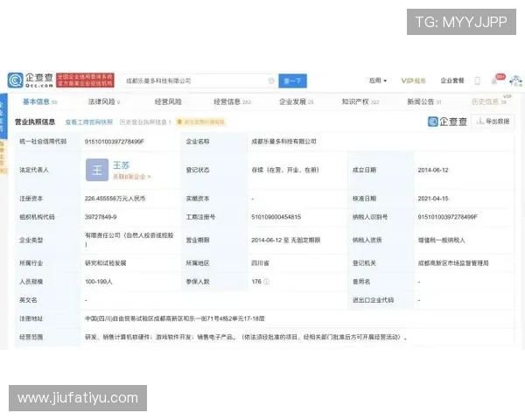This screenshot has height=420, width=525.
Task: Open legal representative 王苏's profile link
Action: (x=122, y=165)
